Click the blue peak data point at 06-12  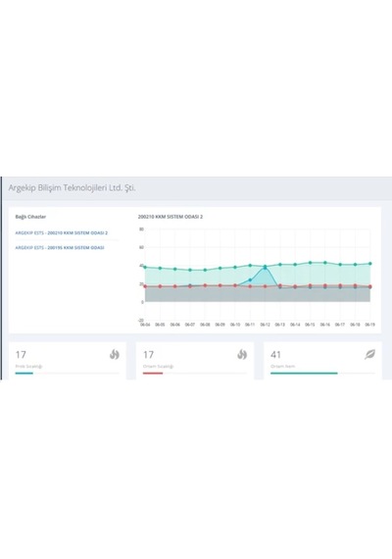point(265,268)
